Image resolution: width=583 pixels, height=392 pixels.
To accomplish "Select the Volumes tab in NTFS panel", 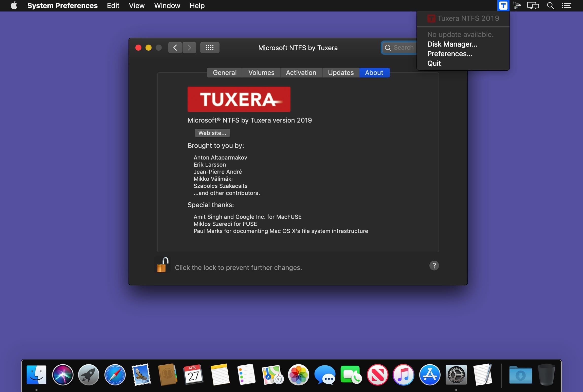I will (x=261, y=73).
